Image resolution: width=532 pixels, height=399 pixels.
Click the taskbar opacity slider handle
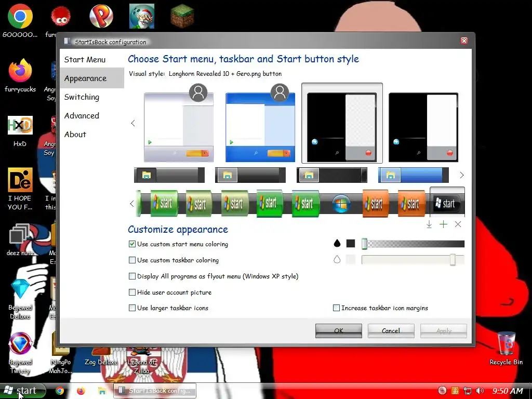coord(453,260)
